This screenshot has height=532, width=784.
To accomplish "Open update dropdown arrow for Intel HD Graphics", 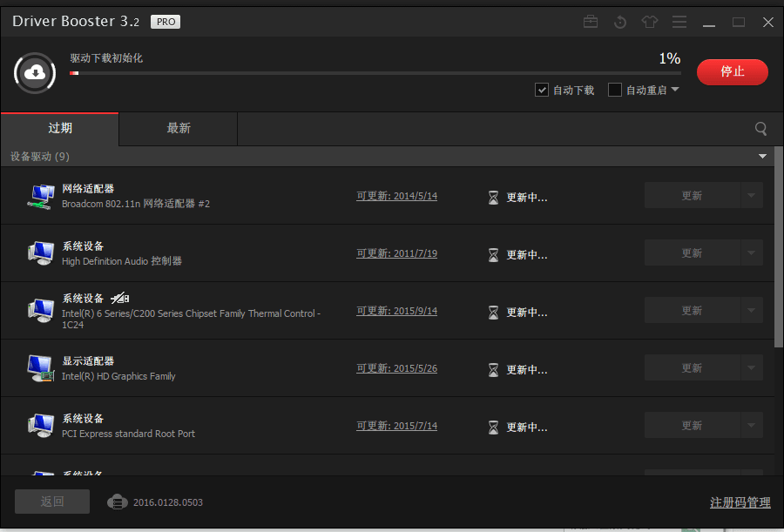I will click(x=752, y=368).
